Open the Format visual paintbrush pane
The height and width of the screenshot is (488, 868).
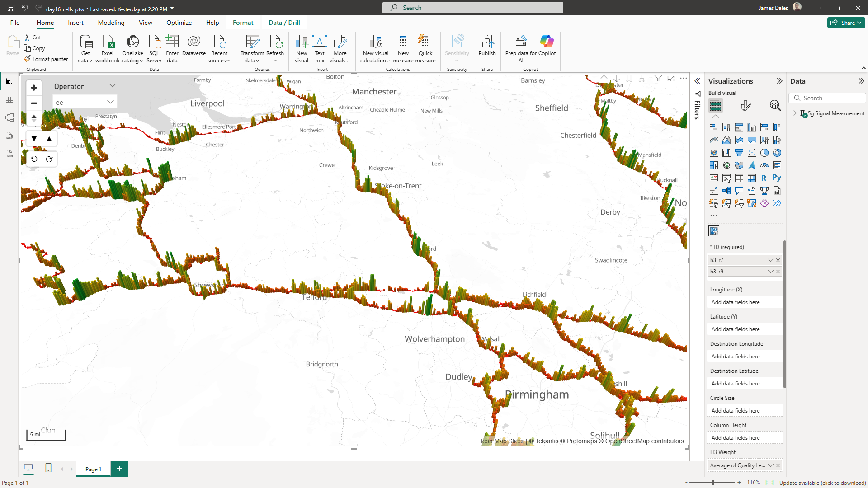coord(745,106)
